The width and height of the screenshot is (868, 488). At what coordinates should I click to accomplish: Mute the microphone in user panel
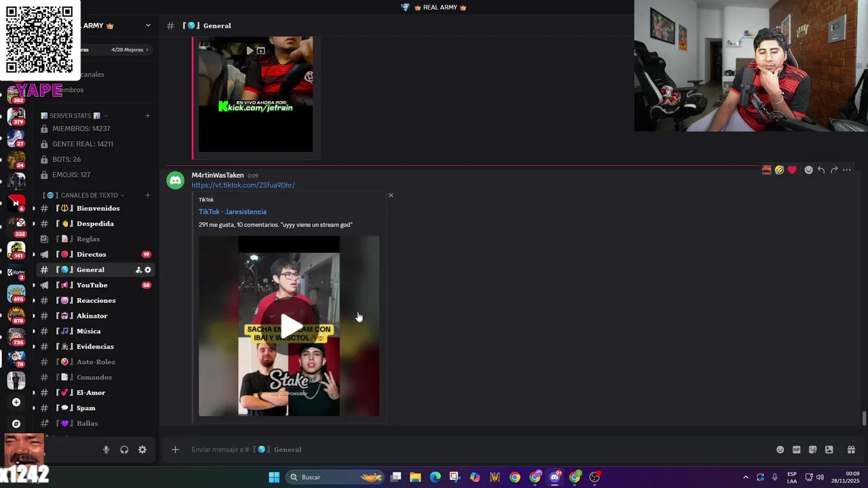click(106, 449)
